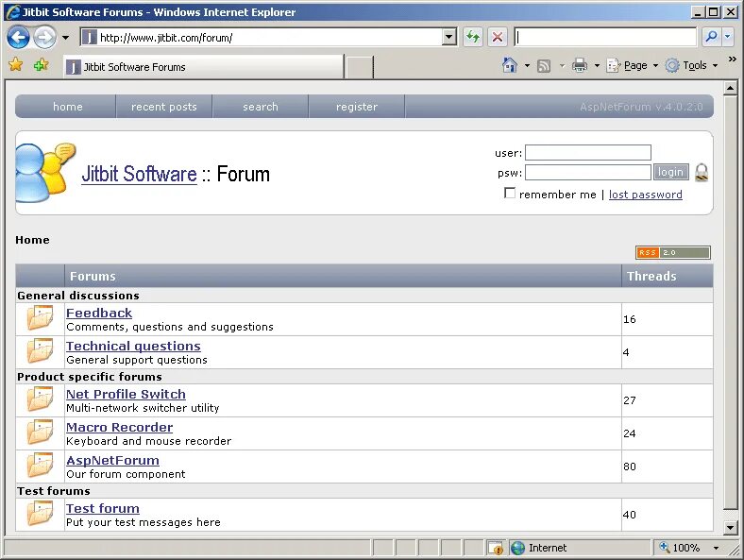Click the folder icon beside AspNetForum

[x=40, y=465]
